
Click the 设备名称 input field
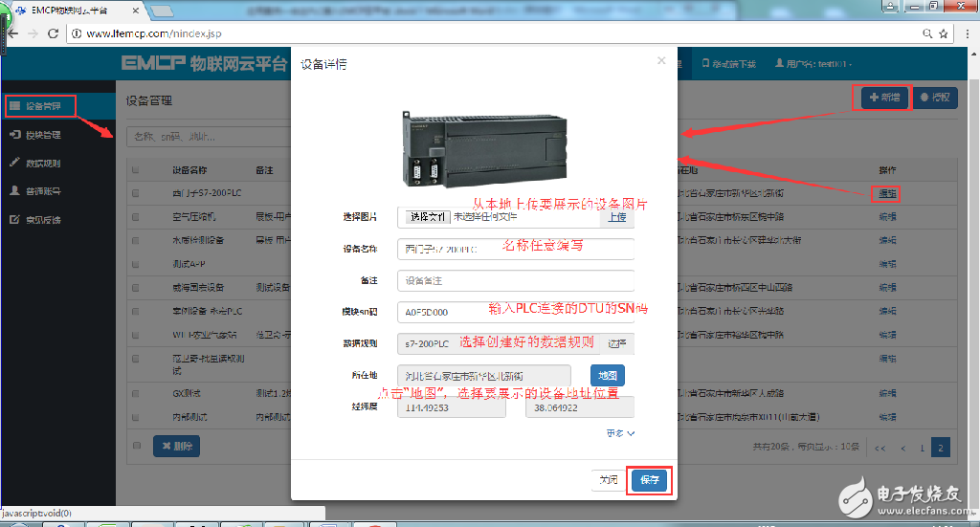coord(516,249)
